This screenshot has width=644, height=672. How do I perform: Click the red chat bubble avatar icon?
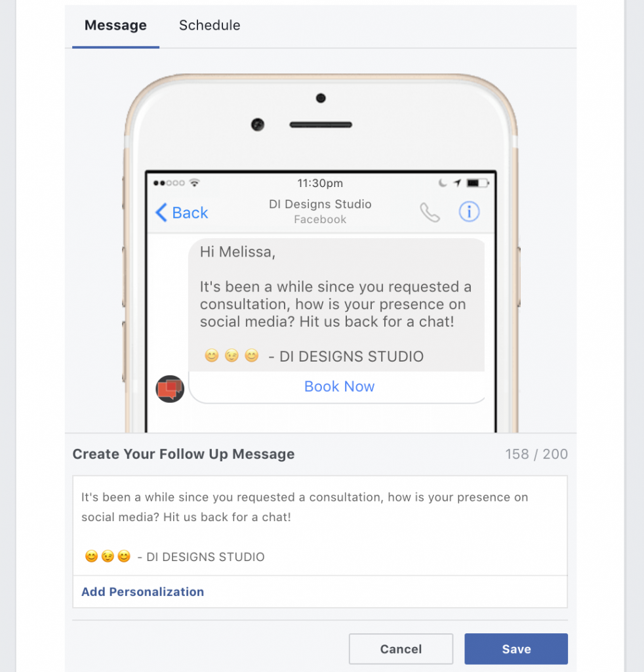pos(170,388)
